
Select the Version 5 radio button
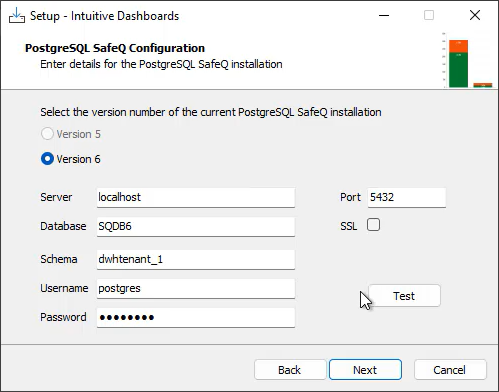point(47,134)
